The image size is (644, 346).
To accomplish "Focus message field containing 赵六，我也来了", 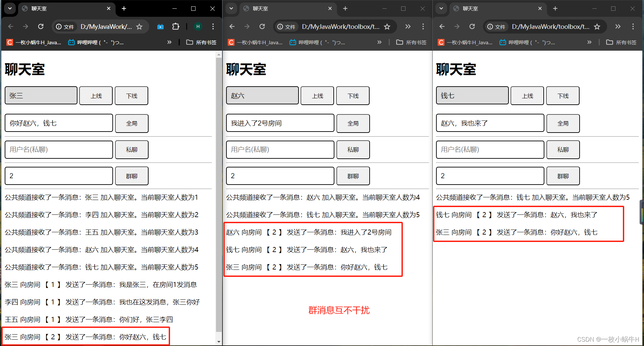I will point(490,123).
